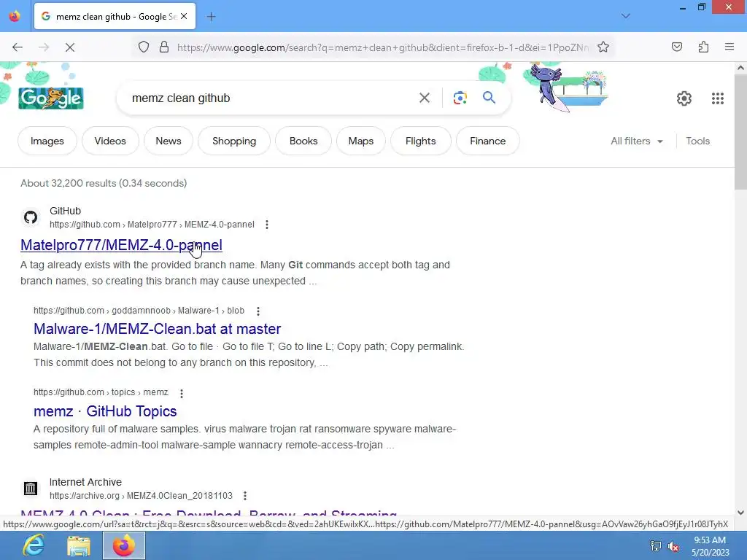This screenshot has width=747, height=560.
Task: Open muted volume tray icon
Action: pyautogui.click(x=673, y=546)
